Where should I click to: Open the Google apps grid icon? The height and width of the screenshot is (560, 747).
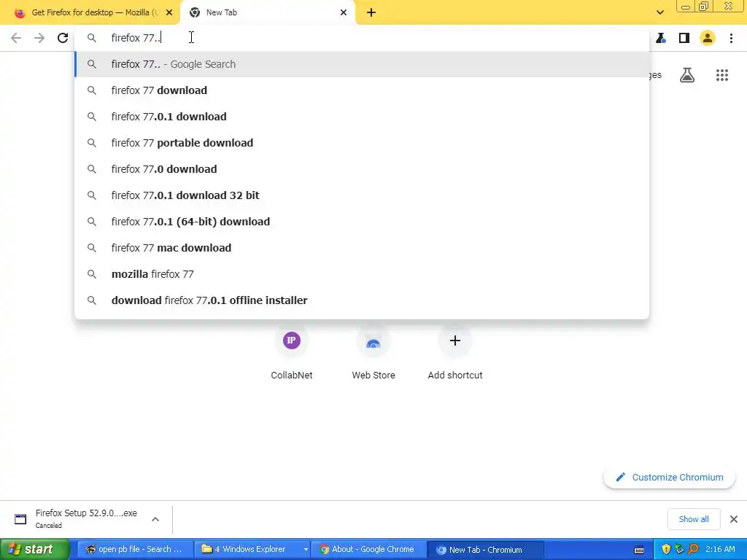tap(721, 75)
